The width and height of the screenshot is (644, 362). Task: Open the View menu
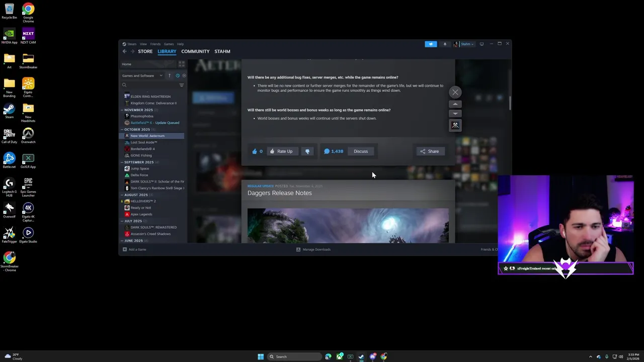pos(143,44)
